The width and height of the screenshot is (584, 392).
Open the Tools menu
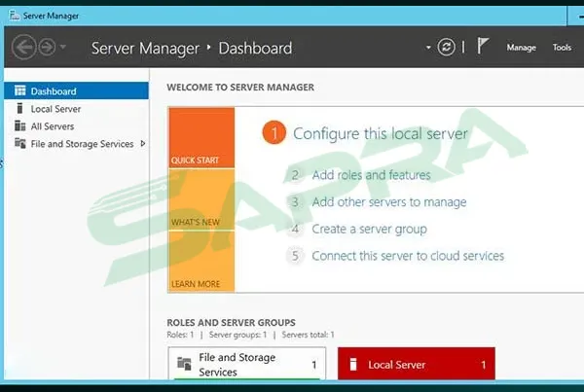(x=562, y=48)
